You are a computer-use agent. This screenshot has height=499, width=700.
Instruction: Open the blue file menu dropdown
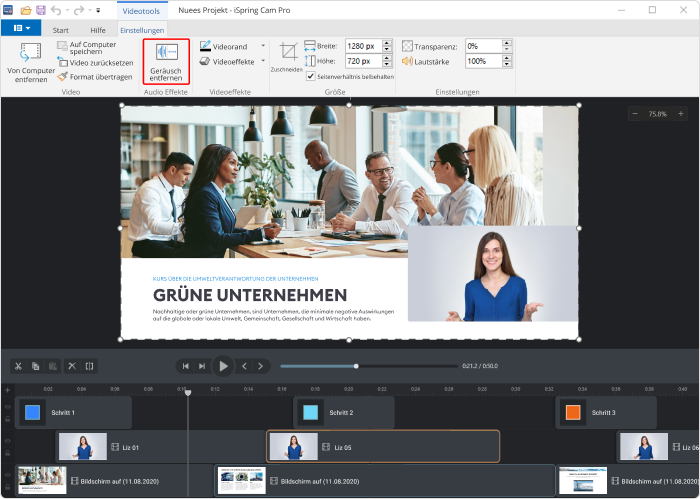[x=21, y=28]
